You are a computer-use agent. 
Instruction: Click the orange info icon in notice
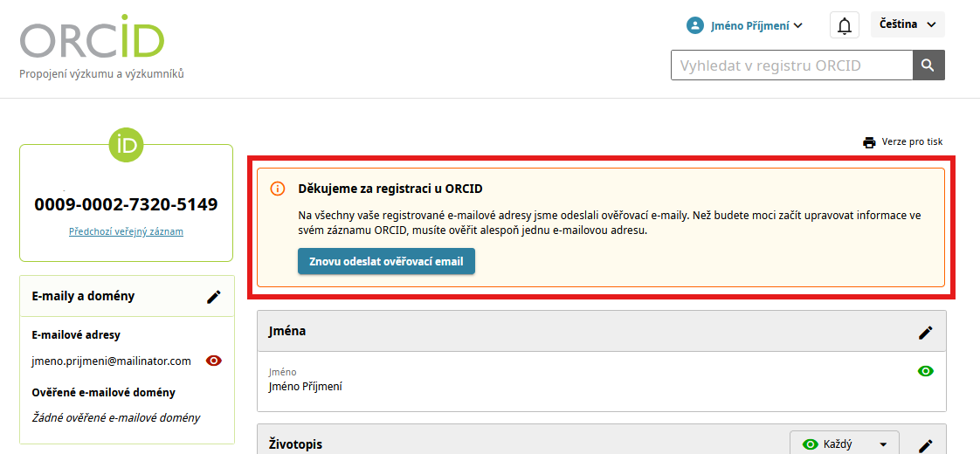pyautogui.click(x=278, y=189)
